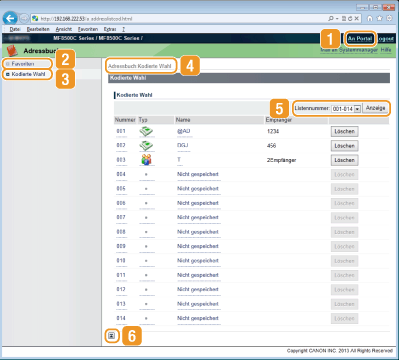Viewport: 399px width, 360px height.
Task: Click the browser home icon
Action: (x=370, y=19)
